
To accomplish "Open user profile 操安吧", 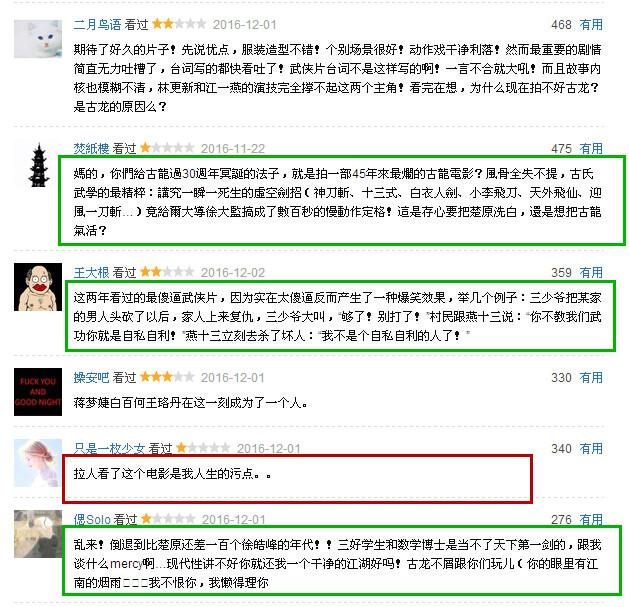I will point(91,378).
